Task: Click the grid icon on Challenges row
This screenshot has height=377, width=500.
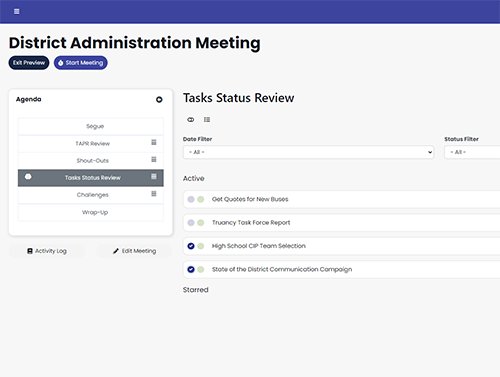Action: (x=154, y=194)
